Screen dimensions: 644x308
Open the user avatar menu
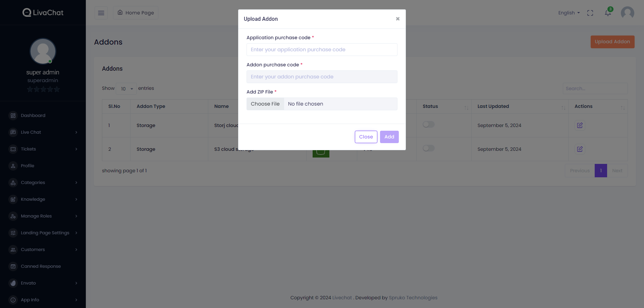(x=627, y=13)
